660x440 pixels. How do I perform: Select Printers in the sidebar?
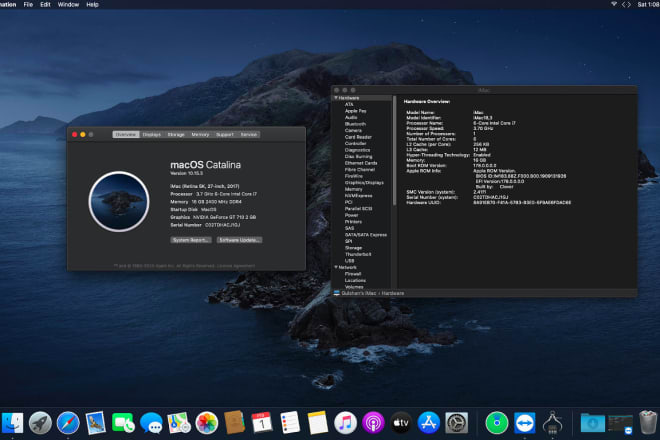[353, 222]
